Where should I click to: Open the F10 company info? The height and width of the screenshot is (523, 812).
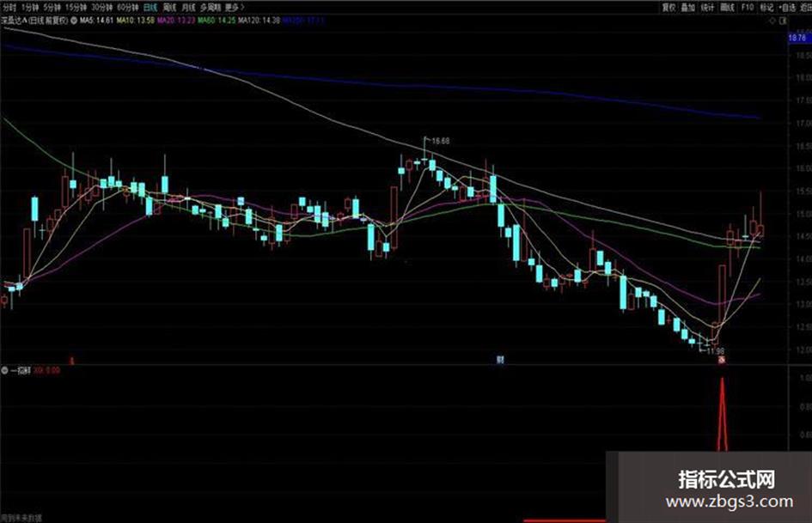748,7
